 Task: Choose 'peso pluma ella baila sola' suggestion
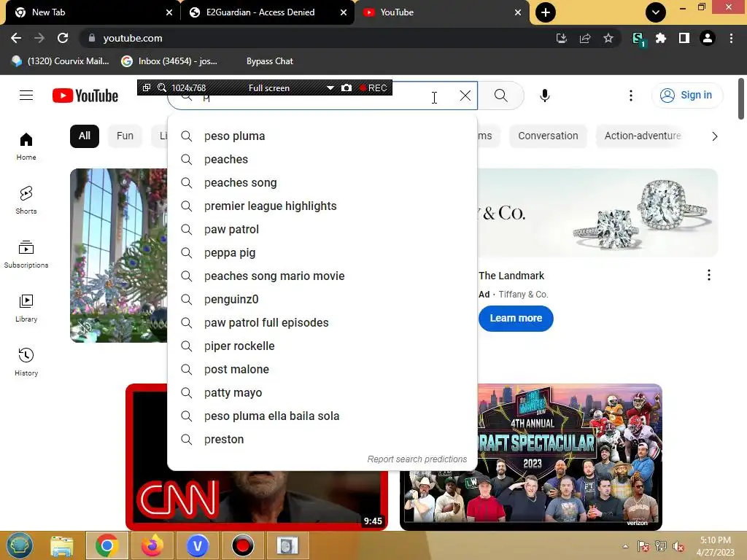tap(322, 416)
